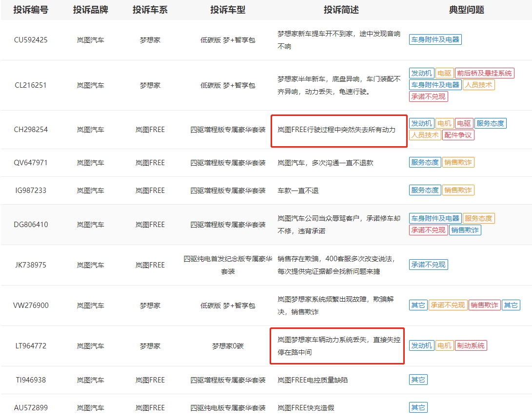
Task: Click the 典型问题 column header
Action: click(467, 10)
